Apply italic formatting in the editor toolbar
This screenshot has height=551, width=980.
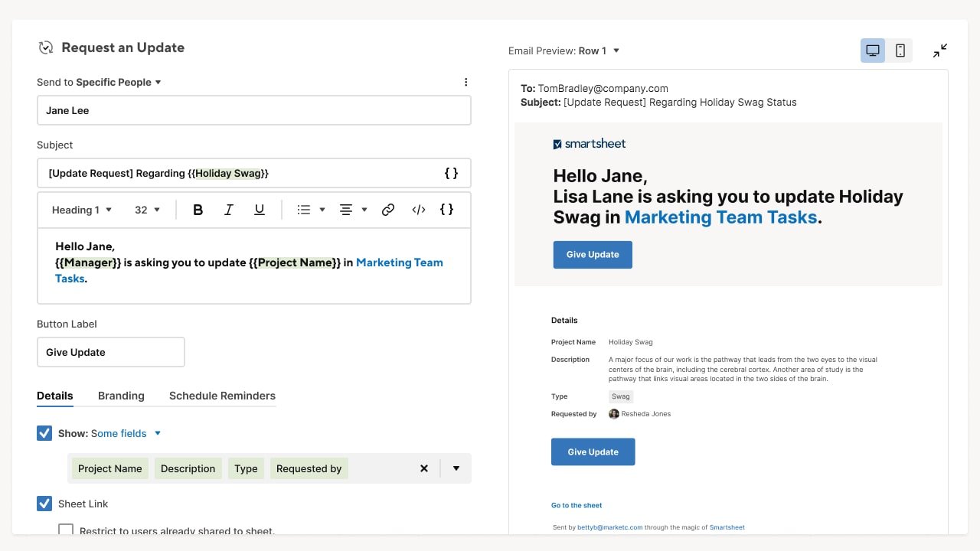tap(228, 210)
